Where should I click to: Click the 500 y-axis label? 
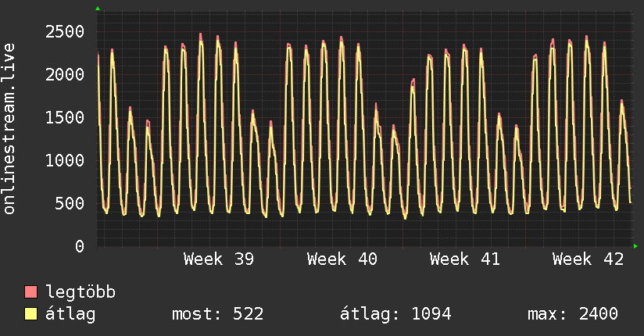click(x=70, y=204)
